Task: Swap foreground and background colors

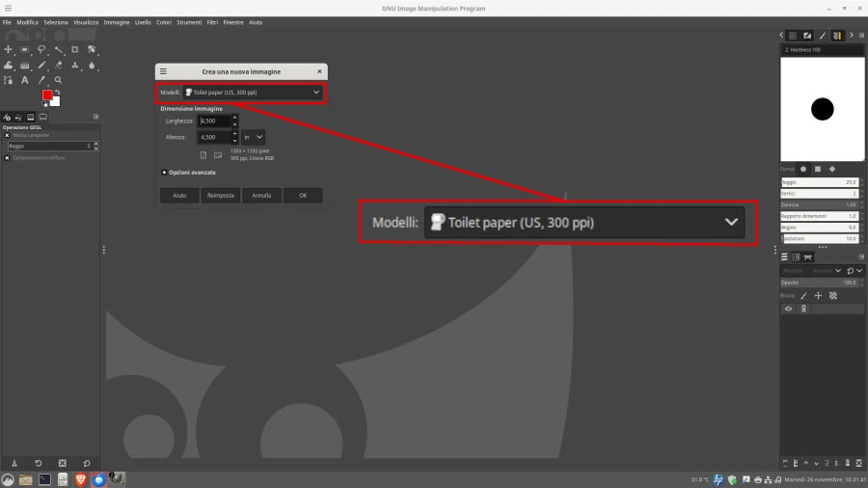Action: pos(57,93)
